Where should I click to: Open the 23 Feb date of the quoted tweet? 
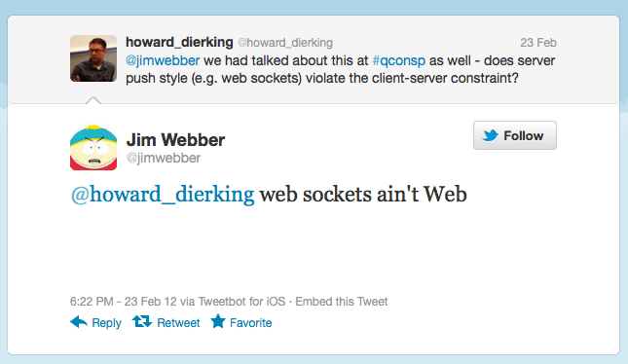pos(538,43)
